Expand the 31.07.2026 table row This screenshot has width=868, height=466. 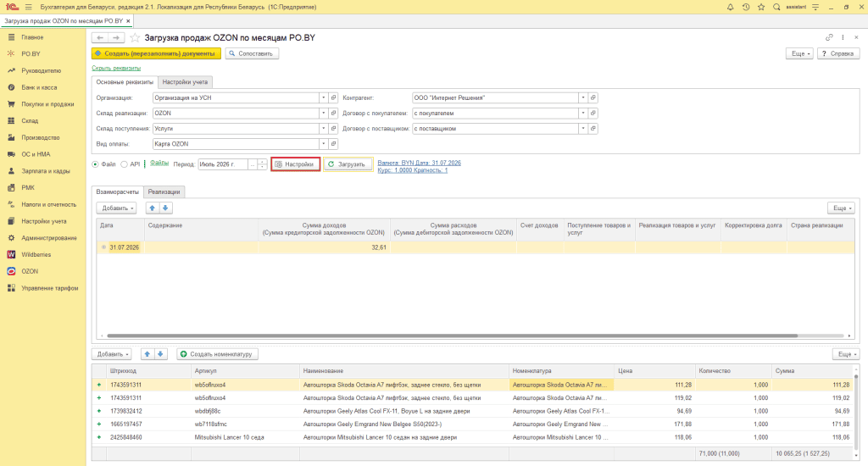coord(103,247)
